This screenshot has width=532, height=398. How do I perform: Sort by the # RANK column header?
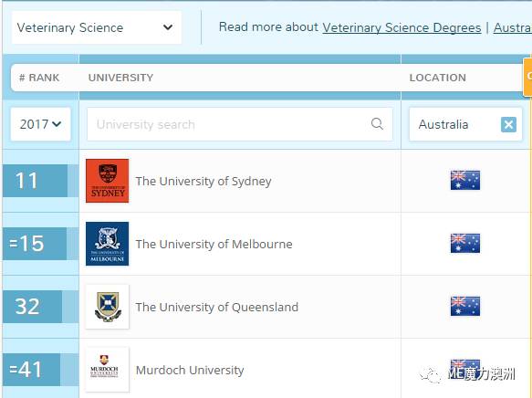point(39,78)
